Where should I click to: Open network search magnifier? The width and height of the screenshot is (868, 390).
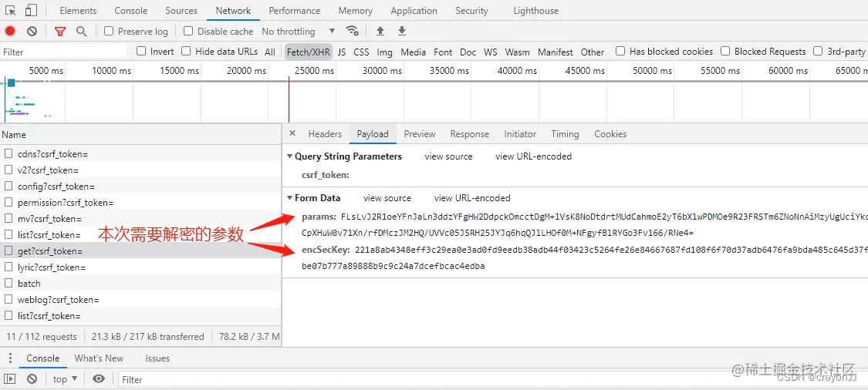[81, 31]
